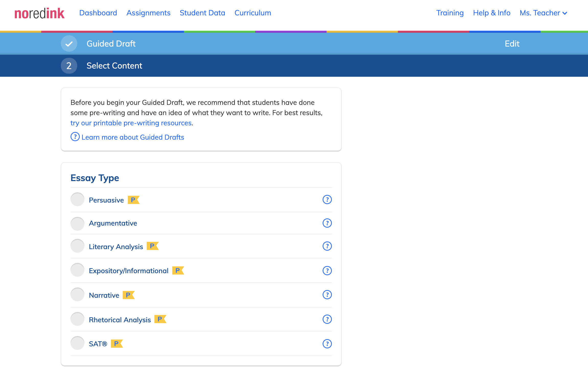Open printable pre-writing resources link
Screen dimensions: 588x377
tap(131, 123)
